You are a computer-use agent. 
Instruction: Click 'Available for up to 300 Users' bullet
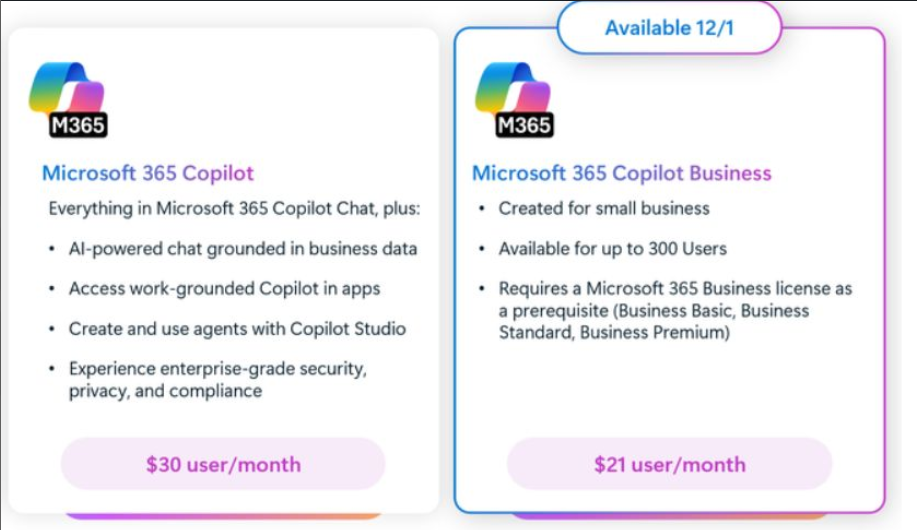tap(613, 248)
